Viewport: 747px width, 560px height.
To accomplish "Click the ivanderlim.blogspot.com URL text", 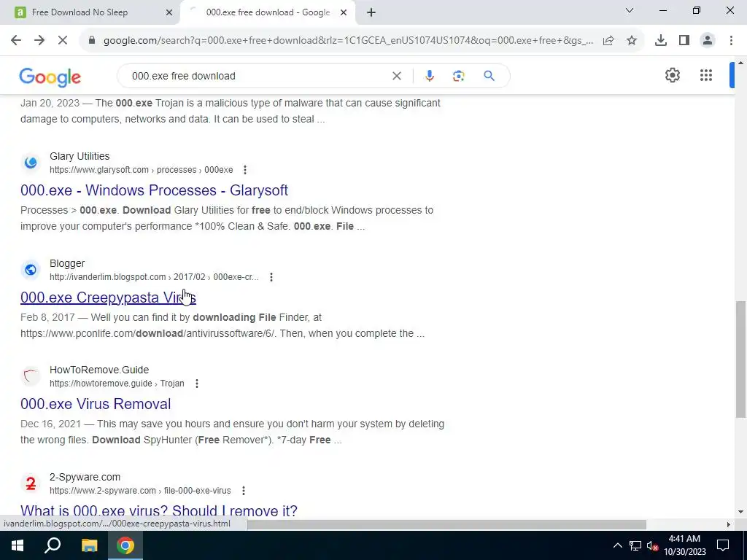I will (154, 276).
